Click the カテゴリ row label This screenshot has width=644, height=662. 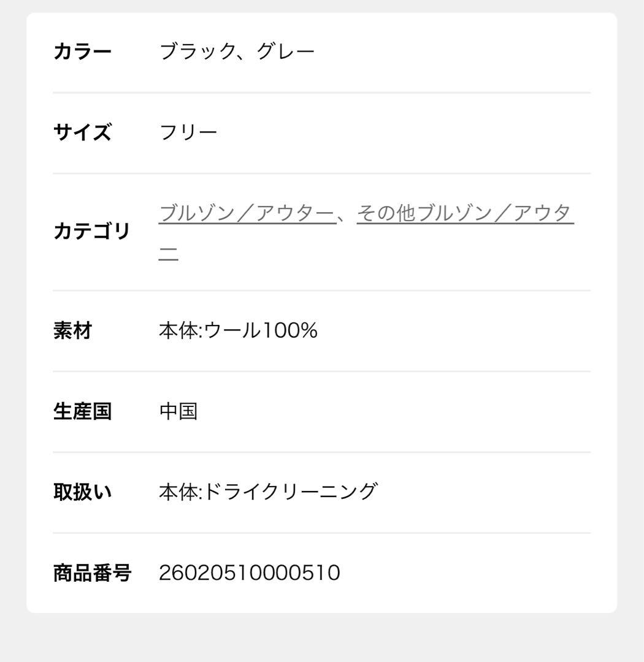[92, 232]
